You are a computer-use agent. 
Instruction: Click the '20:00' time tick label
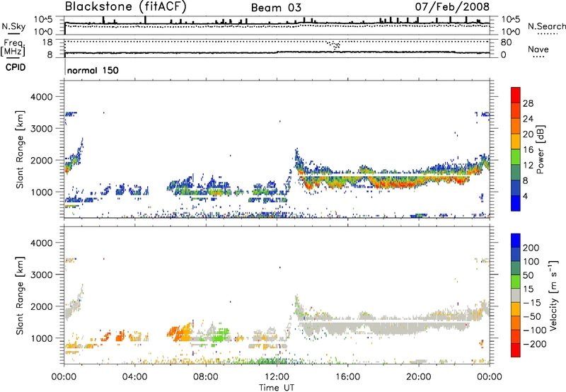[x=419, y=377]
